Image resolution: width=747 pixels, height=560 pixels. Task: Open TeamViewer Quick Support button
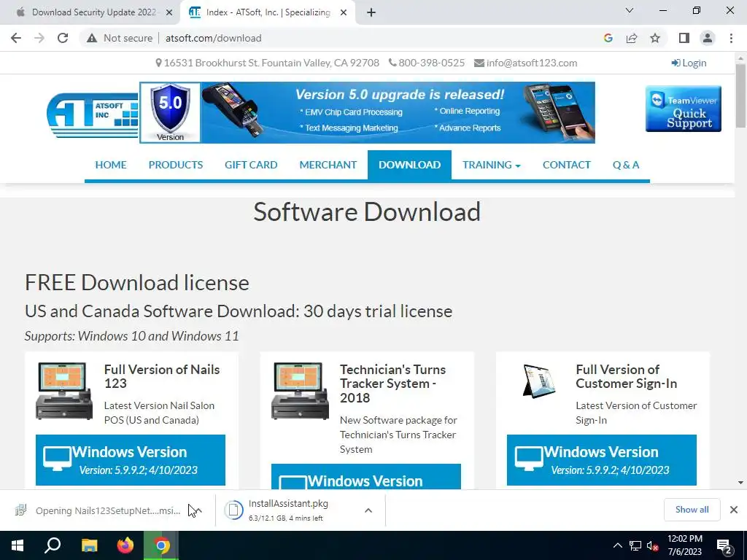(x=683, y=109)
